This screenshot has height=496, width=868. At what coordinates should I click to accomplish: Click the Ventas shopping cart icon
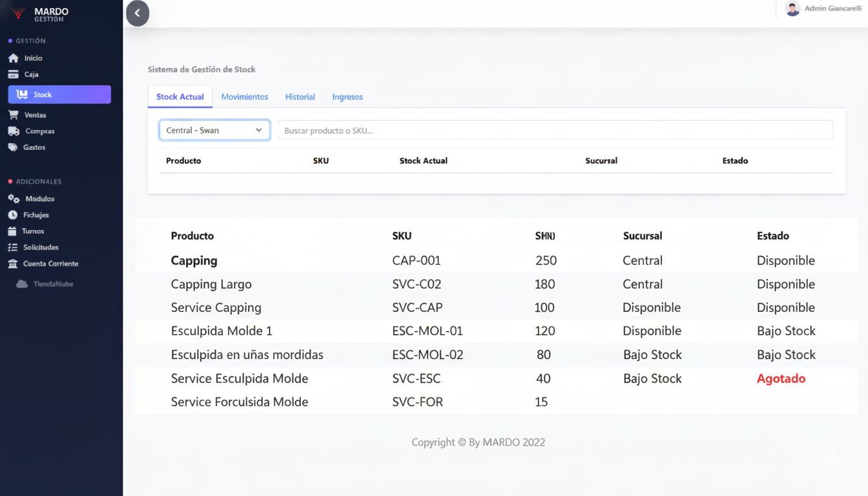click(x=13, y=115)
